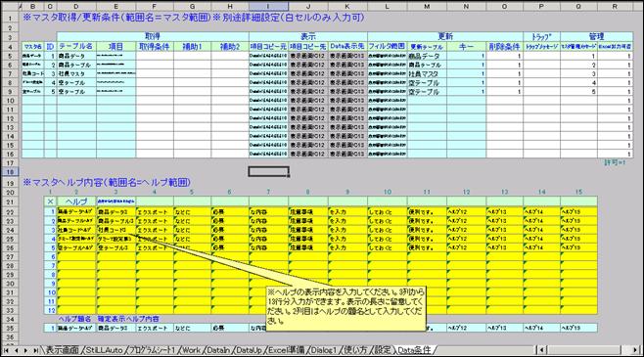Select column header I
Viewport: 644px width, 357px height.
(268, 6)
